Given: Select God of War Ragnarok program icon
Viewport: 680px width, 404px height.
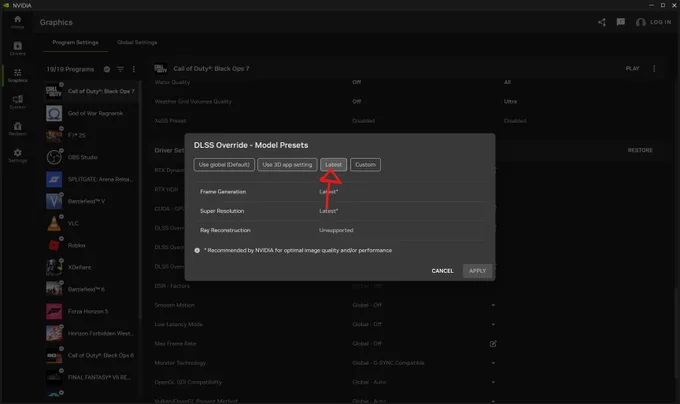Looking at the screenshot, I should pos(54,114).
